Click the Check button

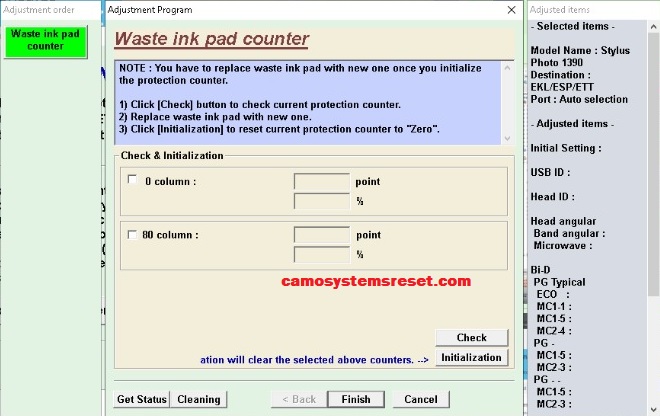click(471, 337)
